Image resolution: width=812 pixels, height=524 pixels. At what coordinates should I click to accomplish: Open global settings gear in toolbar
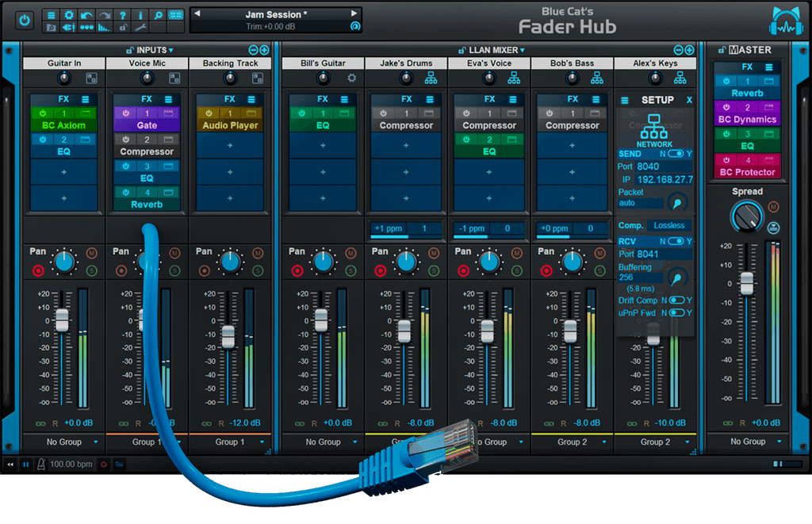pyautogui.click(x=69, y=15)
